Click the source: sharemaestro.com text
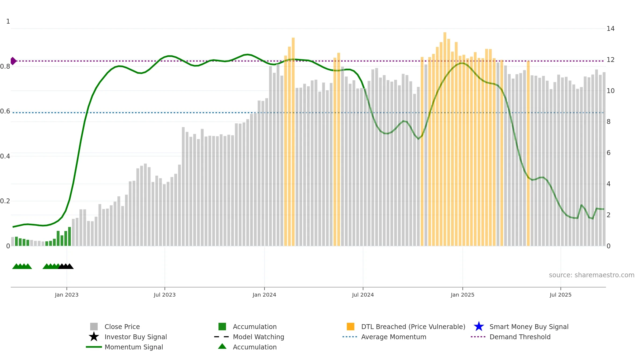644x362 pixels. click(592, 275)
